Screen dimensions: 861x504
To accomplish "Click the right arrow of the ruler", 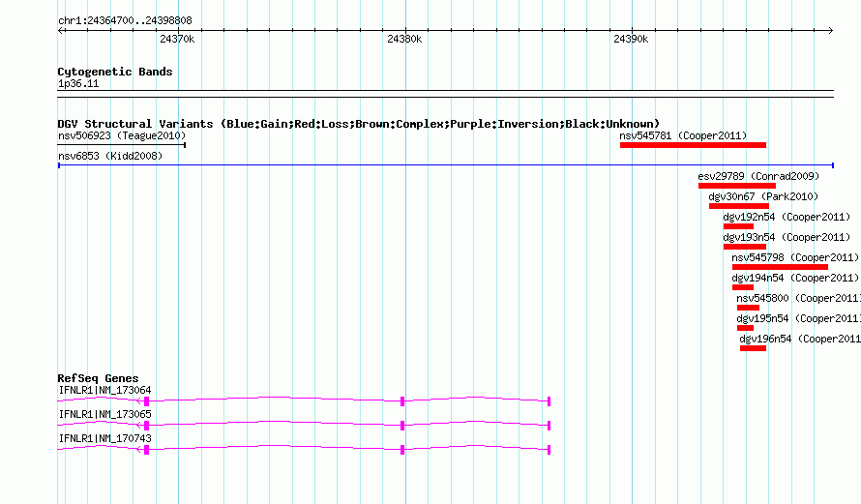I will coord(831,31).
